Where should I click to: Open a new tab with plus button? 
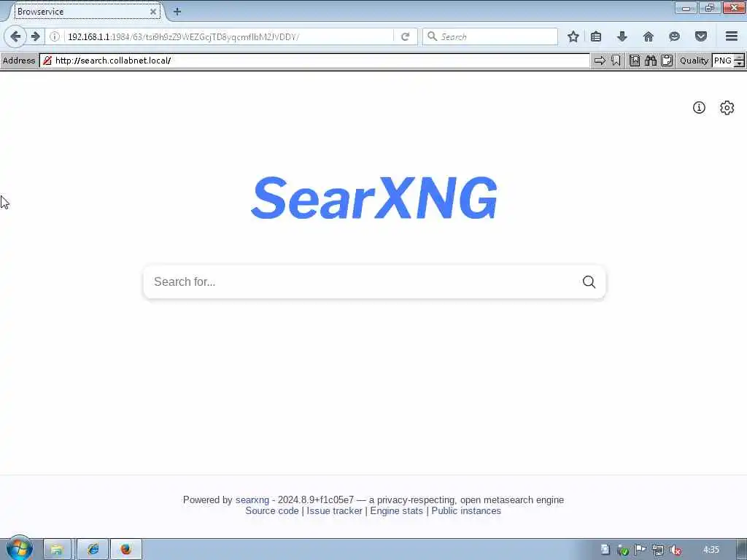click(177, 12)
